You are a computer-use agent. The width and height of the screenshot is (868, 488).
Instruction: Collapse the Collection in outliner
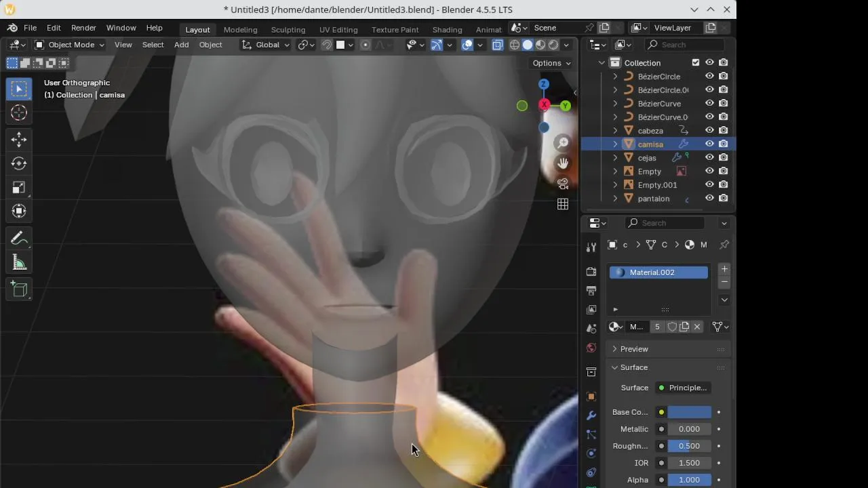coord(601,63)
